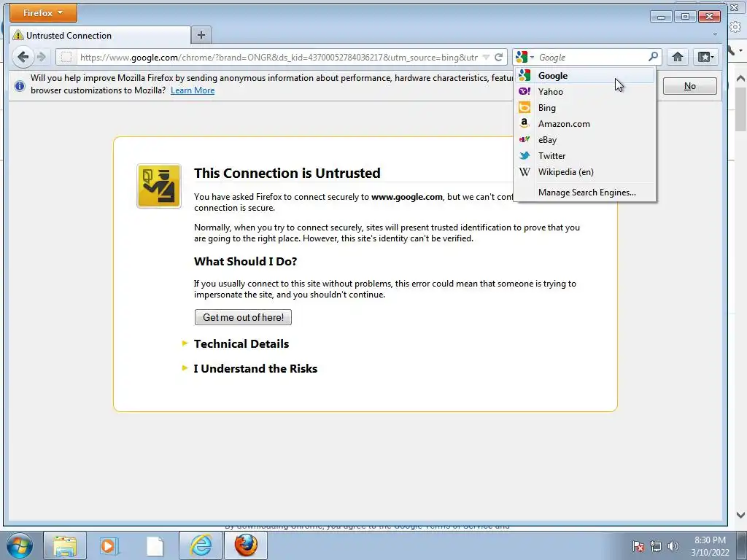Open the address bar history dropdown arrow
Screen dimensions: 747x560
486,57
